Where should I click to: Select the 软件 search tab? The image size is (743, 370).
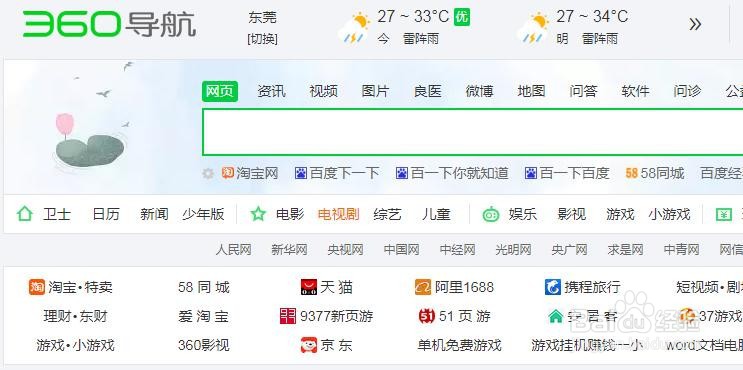coord(635,91)
